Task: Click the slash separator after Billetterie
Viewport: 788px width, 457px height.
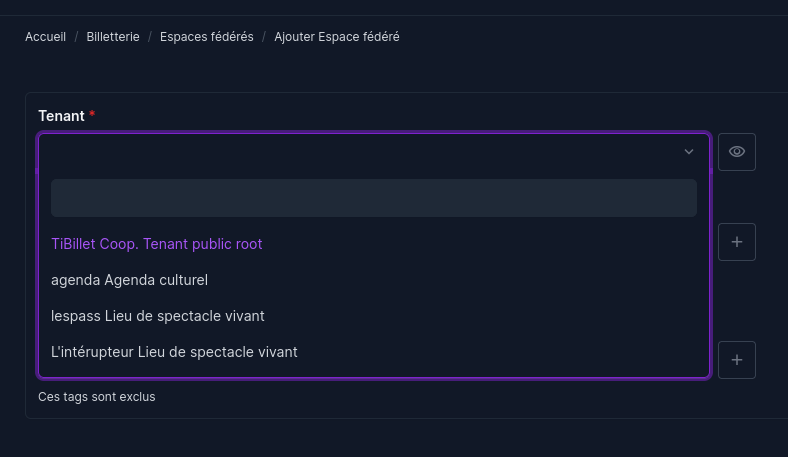Action: tap(150, 37)
